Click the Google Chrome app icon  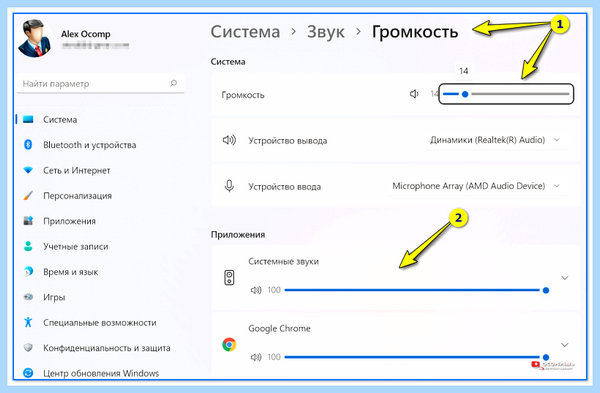229,344
